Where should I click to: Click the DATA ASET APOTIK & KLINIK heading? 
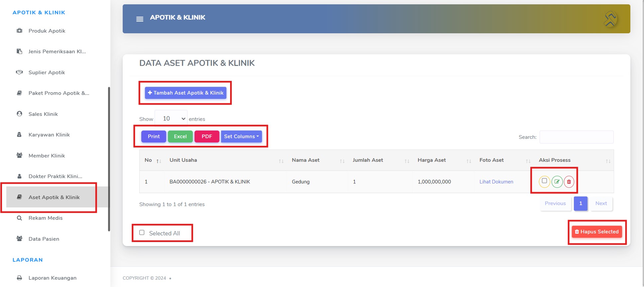197,63
